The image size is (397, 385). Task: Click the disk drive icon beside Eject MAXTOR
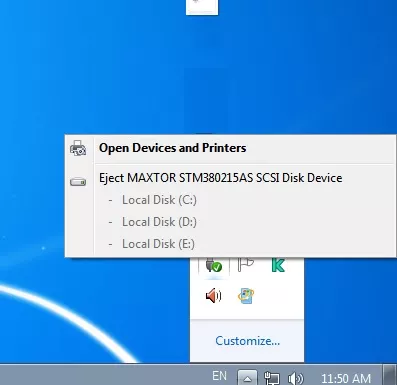78,182
